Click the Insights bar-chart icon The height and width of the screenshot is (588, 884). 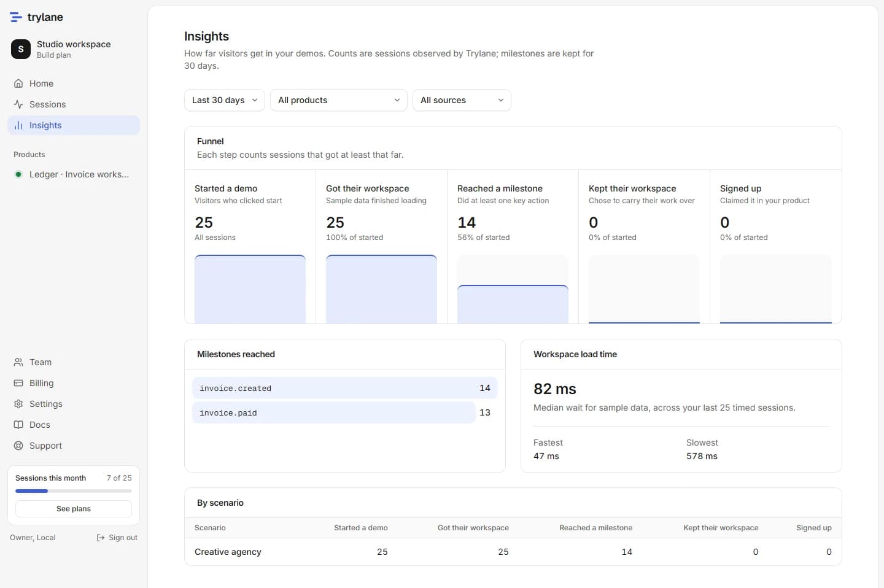tap(18, 125)
